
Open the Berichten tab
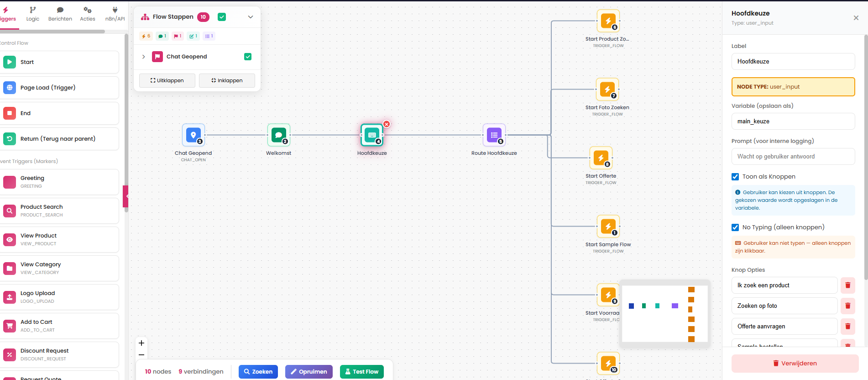60,14
